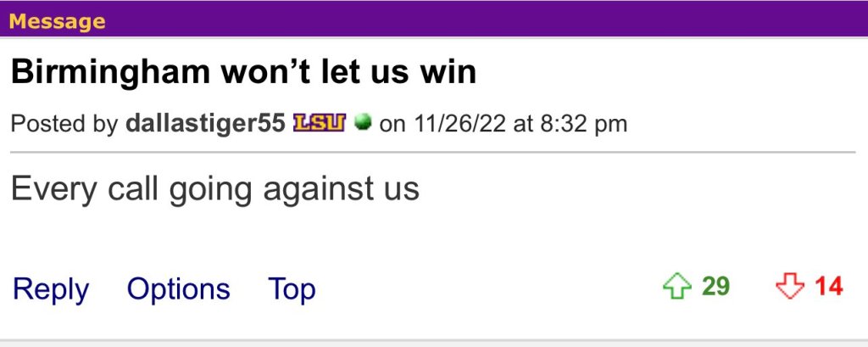Click the text "Every call going against us"
The image size is (868, 347).
(215, 188)
